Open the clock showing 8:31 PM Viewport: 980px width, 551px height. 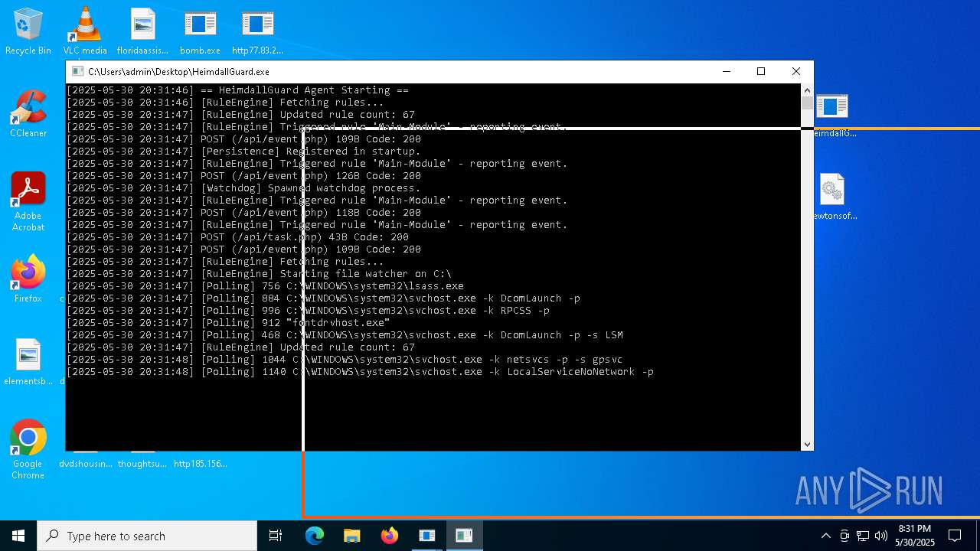click(915, 536)
